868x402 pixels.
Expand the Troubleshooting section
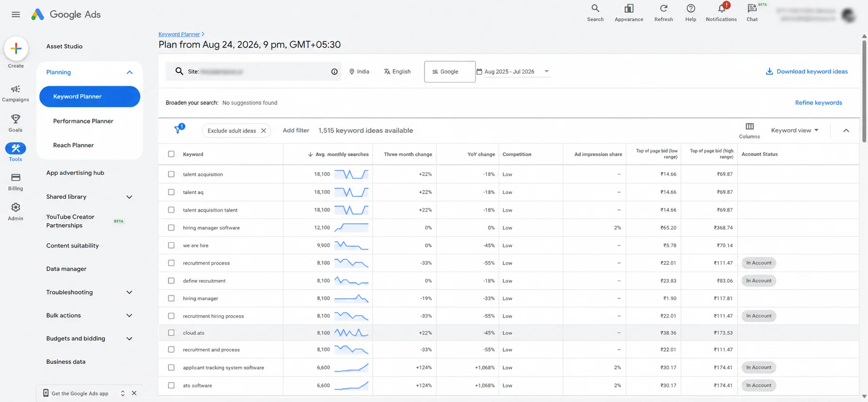coord(129,292)
